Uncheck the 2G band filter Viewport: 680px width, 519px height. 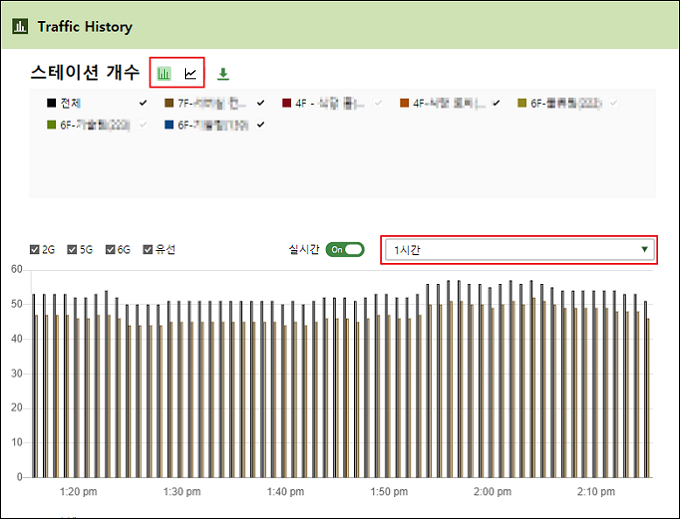pos(35,249)
